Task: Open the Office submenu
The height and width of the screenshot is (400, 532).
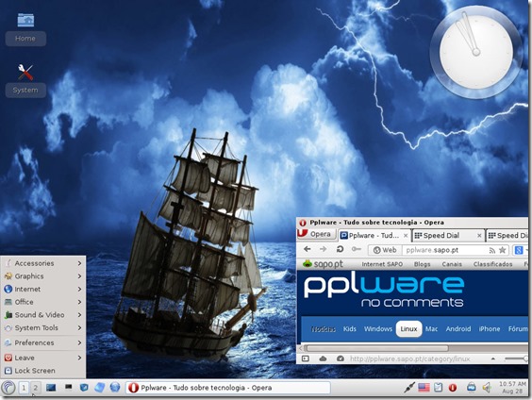Action: click(42, 302)
